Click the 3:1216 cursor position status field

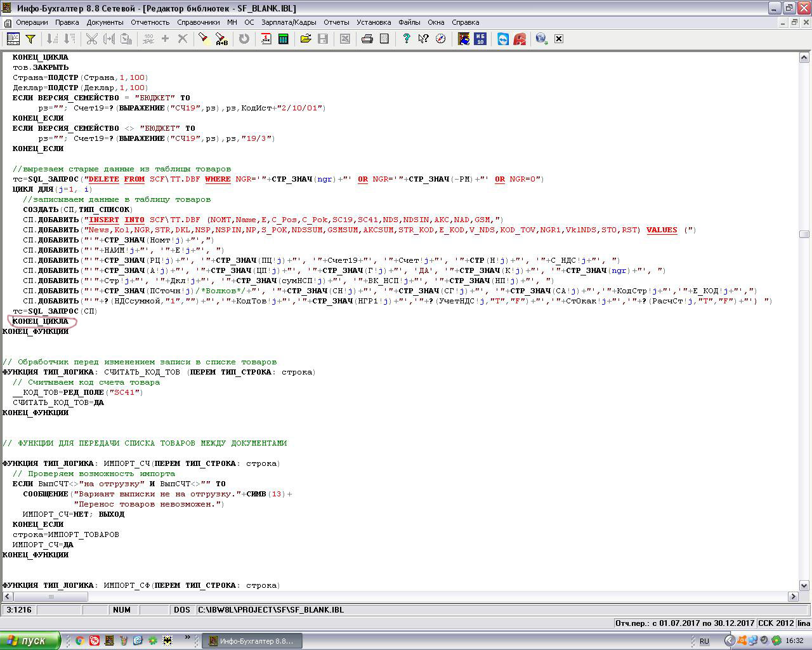[19, 610]
